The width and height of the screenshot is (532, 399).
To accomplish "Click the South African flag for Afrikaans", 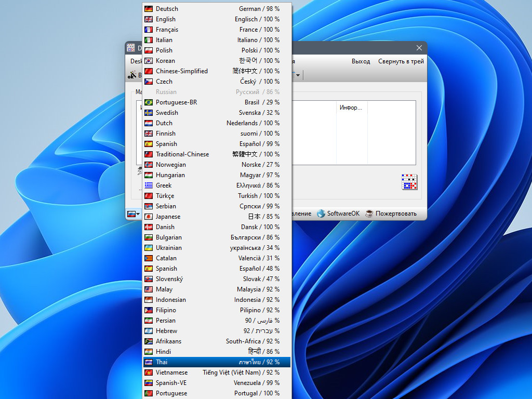I will [148, 341].
